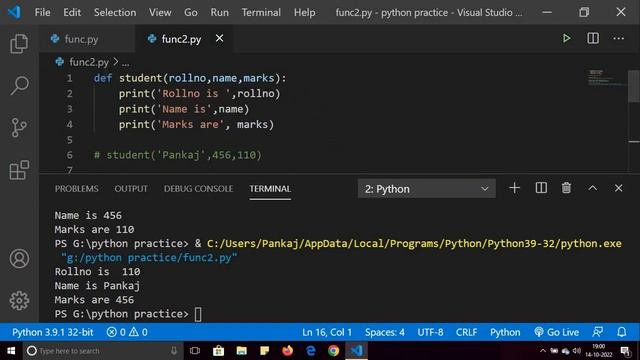
Task: Open Sticky Notes from taskbar
Action: pos(264,351)
